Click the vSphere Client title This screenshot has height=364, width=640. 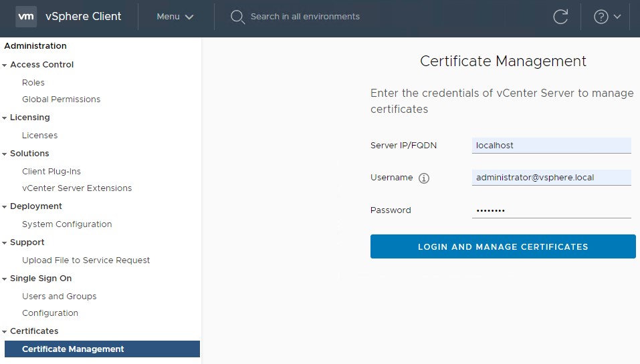(x=84, y=16)
